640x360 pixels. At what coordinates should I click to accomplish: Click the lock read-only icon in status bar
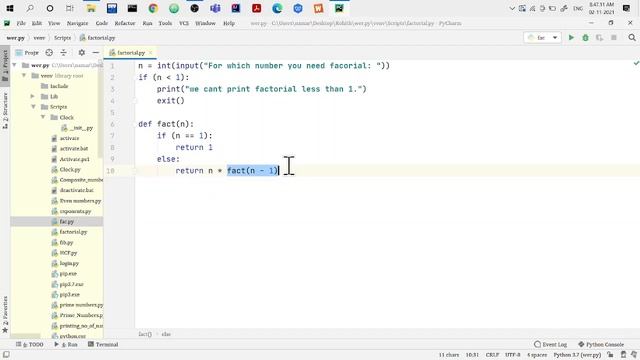(x=610, y=355)
